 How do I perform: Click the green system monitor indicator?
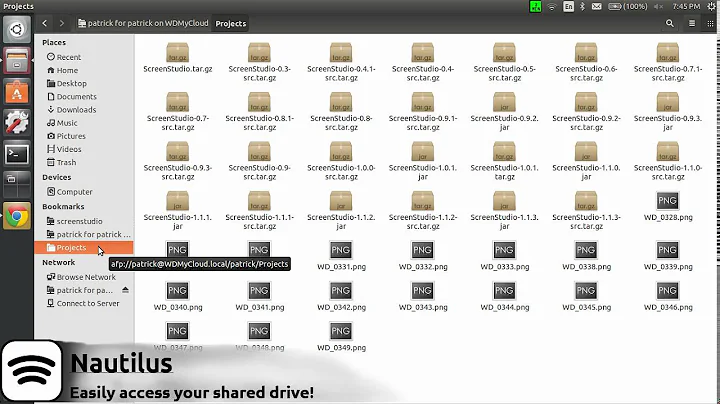(x=535, y=6)
